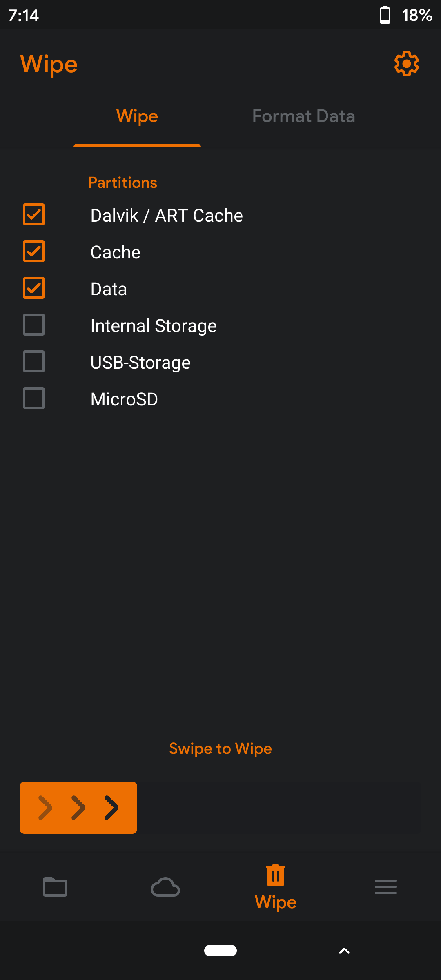
Task: Tap the Internal Storage label text
Action: [x=154, y=326]
